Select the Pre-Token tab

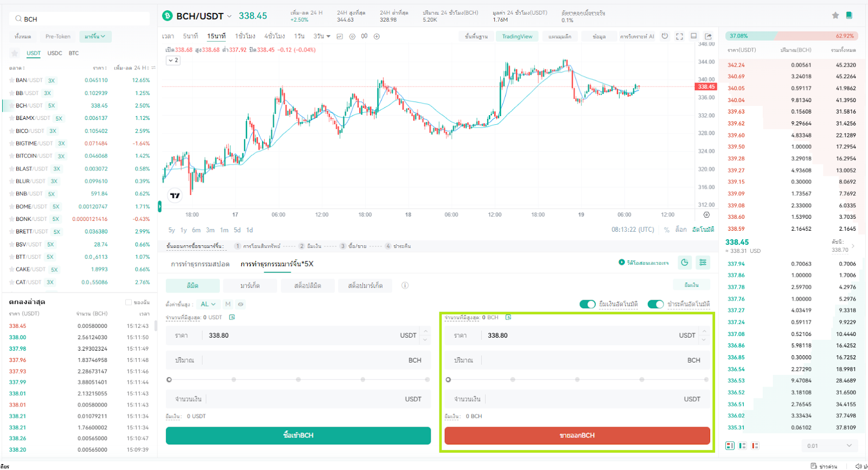(x=58, y=36)
